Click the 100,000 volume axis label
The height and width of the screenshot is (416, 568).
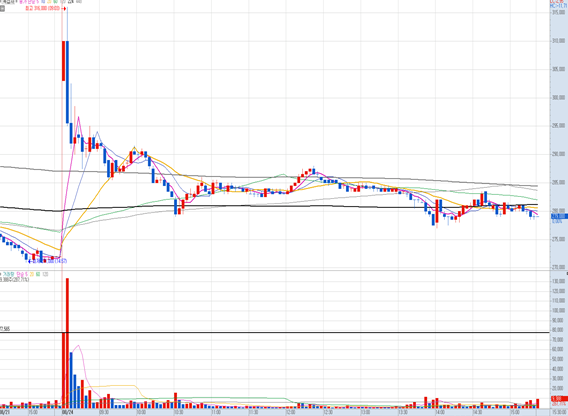pyautogui.click(x=558, y=311)
